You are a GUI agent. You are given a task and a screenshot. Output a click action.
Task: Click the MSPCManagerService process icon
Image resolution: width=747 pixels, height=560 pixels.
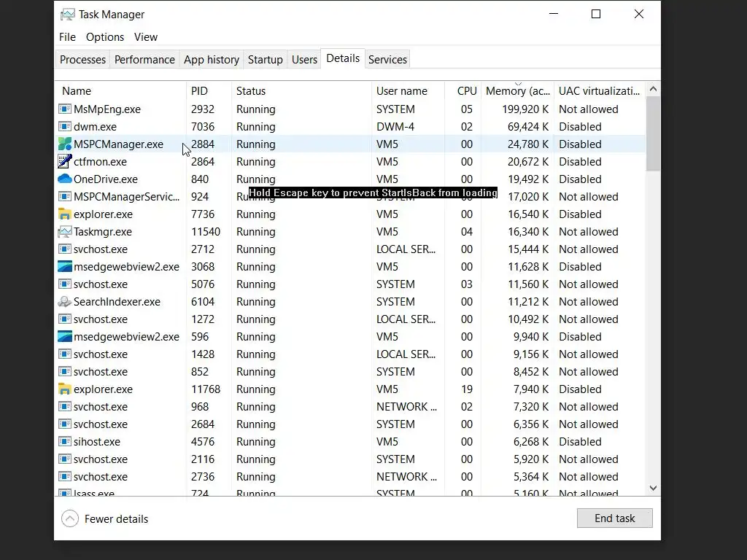coord(64,197)
